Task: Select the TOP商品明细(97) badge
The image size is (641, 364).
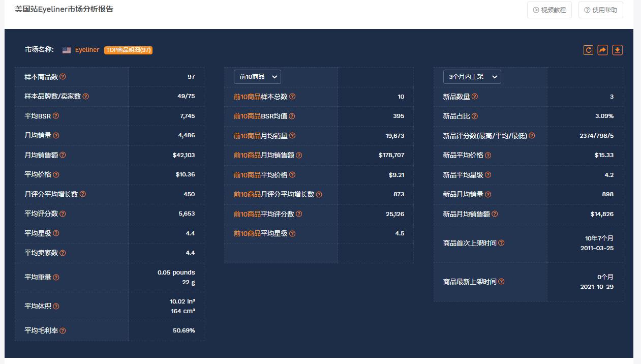Action: [129, 50]
